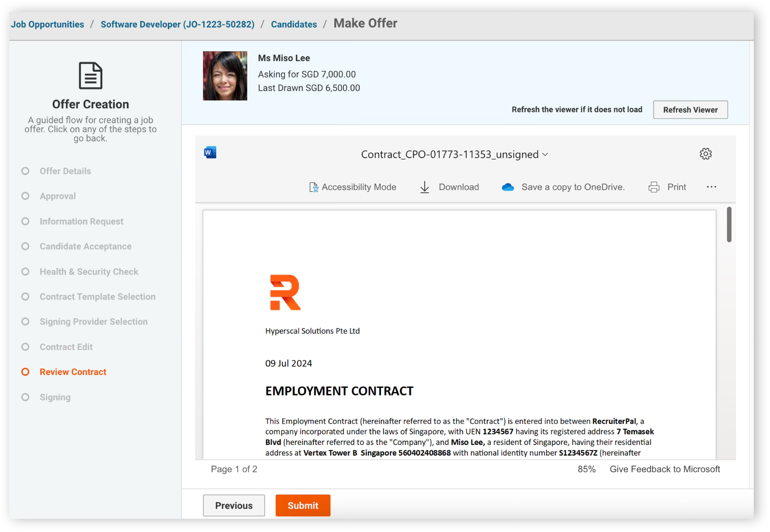
Task: Click the Word document icon
Action: pyautogui.click(x=210, y=152)
